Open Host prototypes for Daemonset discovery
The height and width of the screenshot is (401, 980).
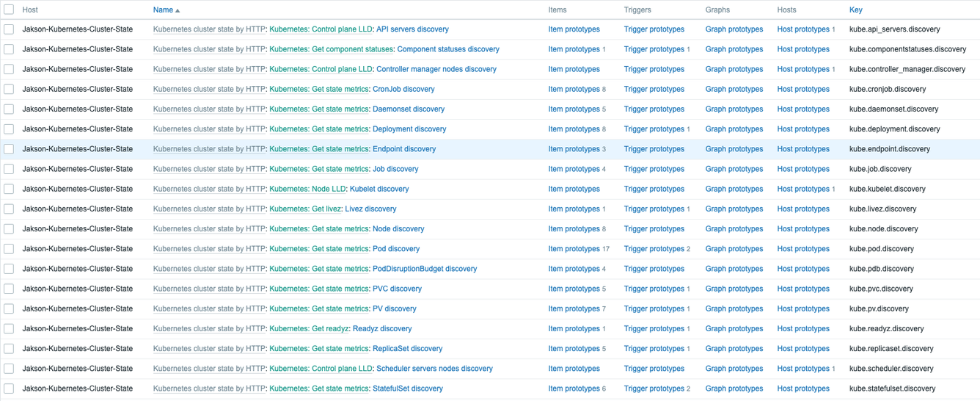[803, 109]
